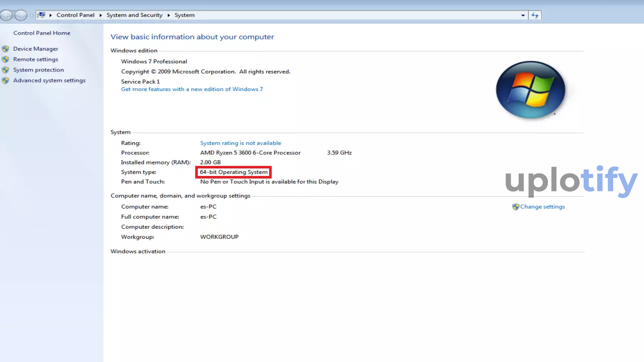This screenshot has width=644, height=362.
Task: Click the Copyright 2009 Microsoft Corporation text
Action: tap(206, 71)
